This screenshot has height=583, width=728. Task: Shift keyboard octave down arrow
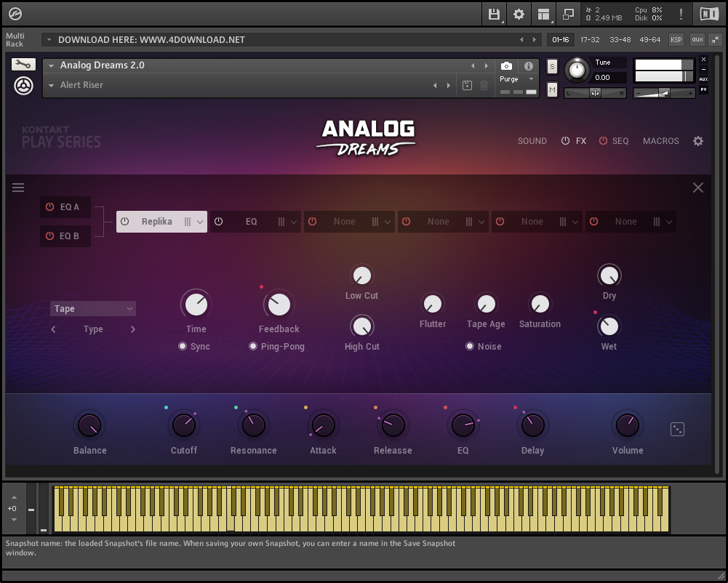pyautogui.click(x=14, y=520)
